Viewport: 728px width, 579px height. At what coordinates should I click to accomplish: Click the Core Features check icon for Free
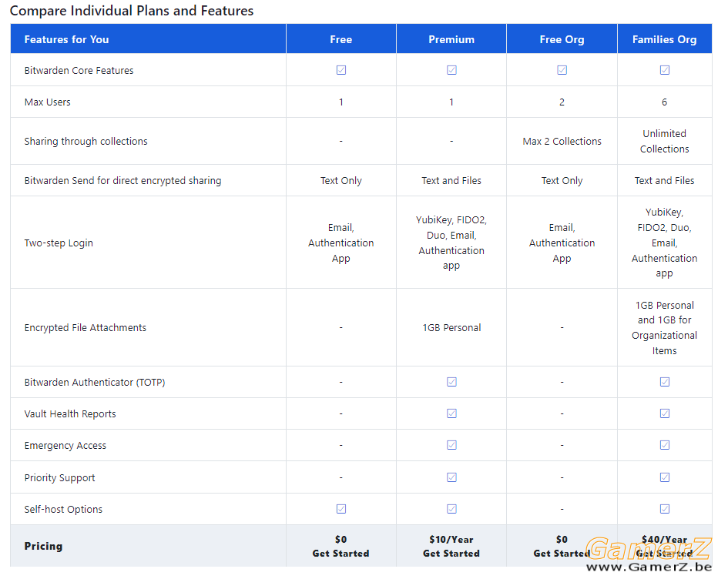[x=341, y=70]
